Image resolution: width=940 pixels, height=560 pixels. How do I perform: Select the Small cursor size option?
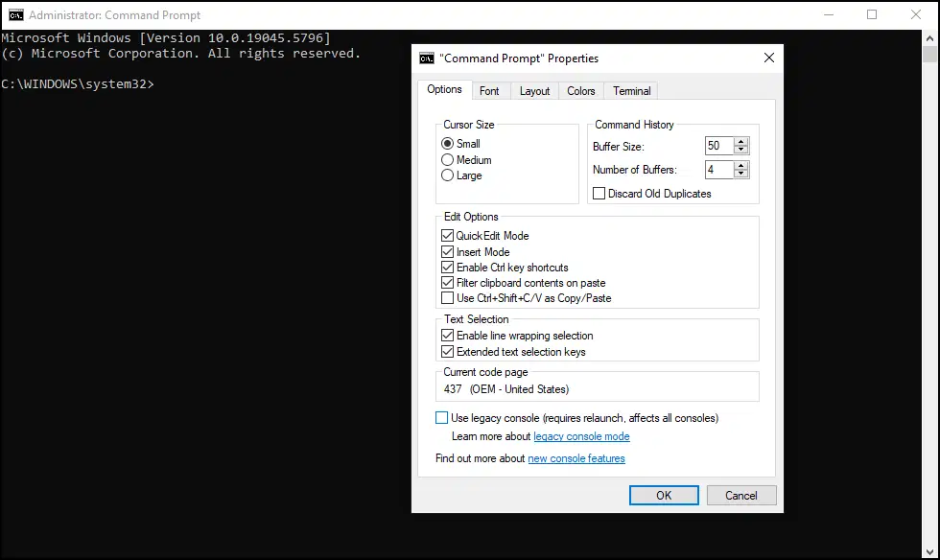447,144
